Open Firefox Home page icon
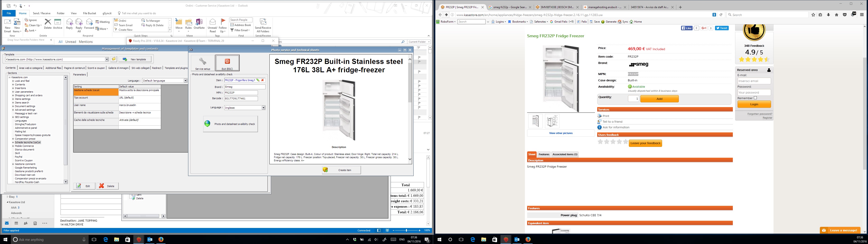Screen dimensions: 868x244 click(x=836, y=15)
